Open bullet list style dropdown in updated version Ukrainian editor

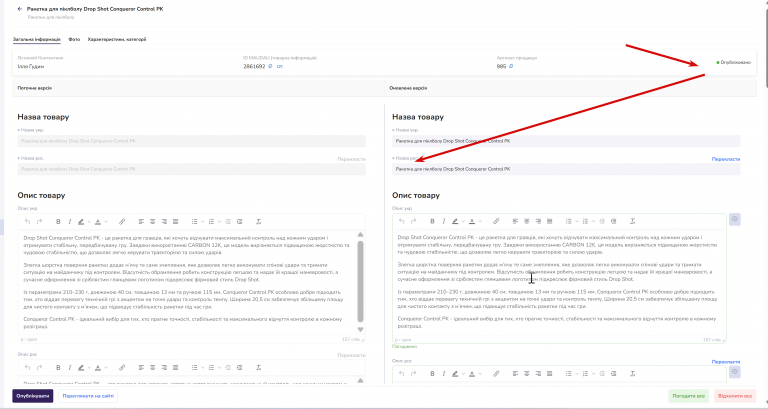(x=576, y=221)
